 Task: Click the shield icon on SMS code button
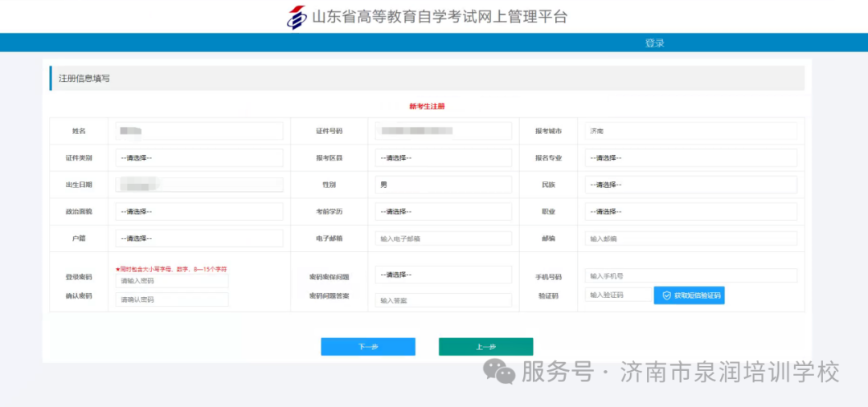pos(666,296)
